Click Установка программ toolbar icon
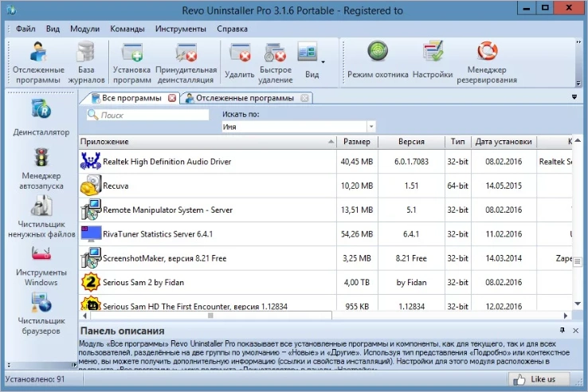Screen dimensions: 588x392 (x=132, y=52)
